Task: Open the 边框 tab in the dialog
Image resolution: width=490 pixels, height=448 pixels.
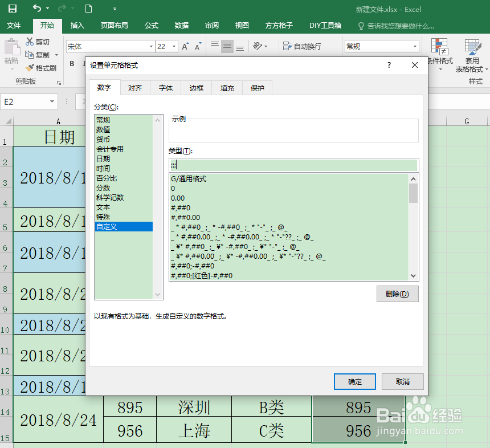Action: (196, 88)
